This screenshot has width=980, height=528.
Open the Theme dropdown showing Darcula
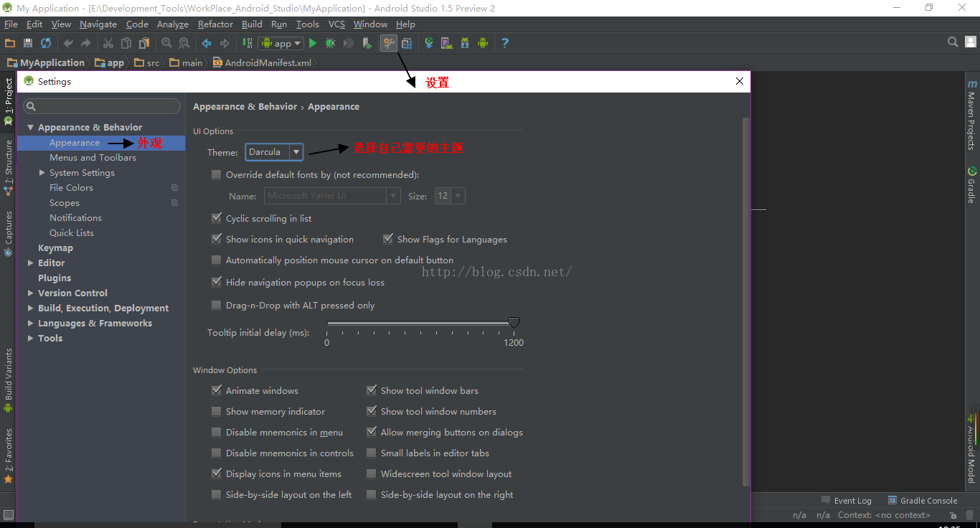point(274,152)
